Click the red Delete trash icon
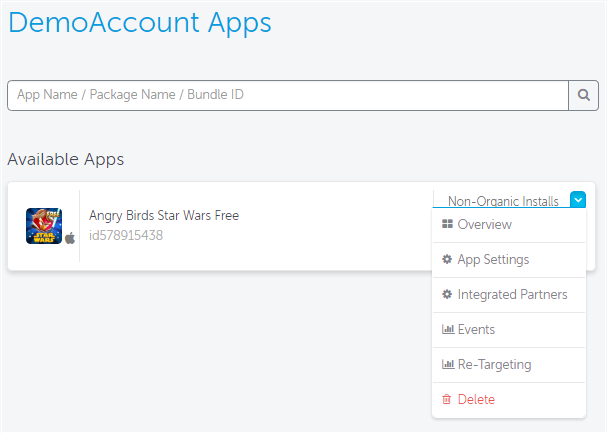This screenshot has width=607, height=433. (447, 399)
